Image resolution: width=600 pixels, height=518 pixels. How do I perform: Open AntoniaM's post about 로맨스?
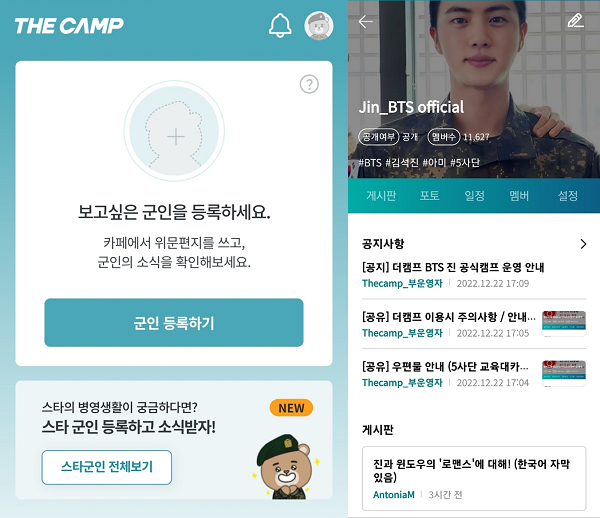point(474,478)
